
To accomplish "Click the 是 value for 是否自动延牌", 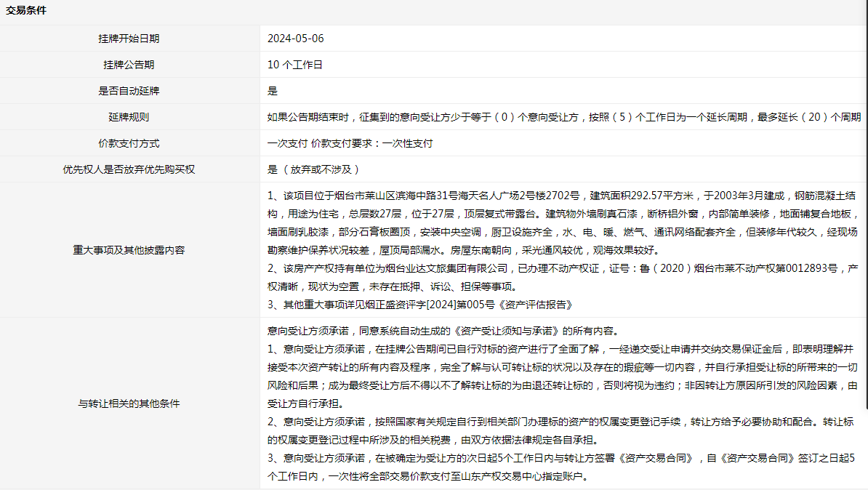I will pos(273,91).
